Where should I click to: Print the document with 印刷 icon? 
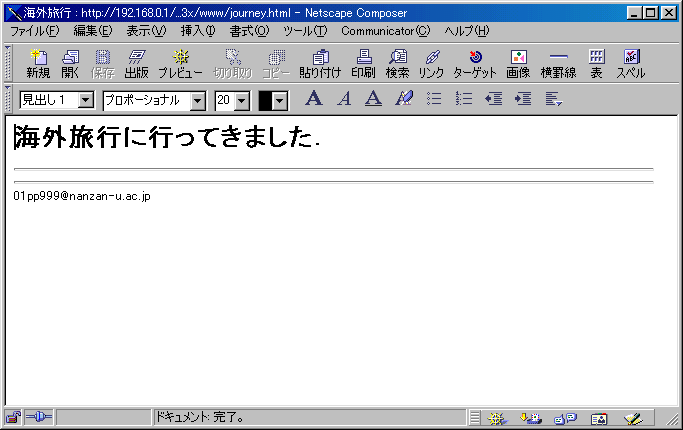coord(363,64)
